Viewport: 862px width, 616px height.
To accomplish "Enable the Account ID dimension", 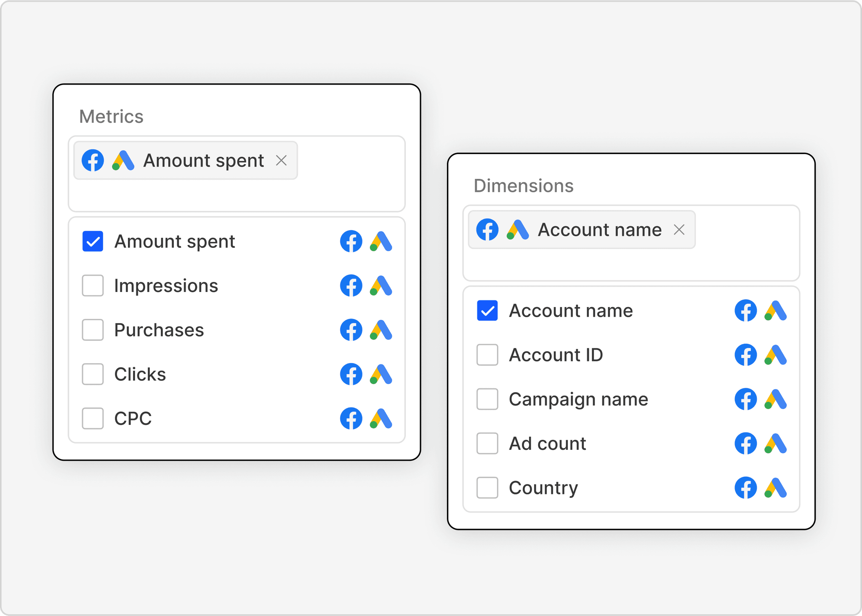I will (x=487, y=355).
